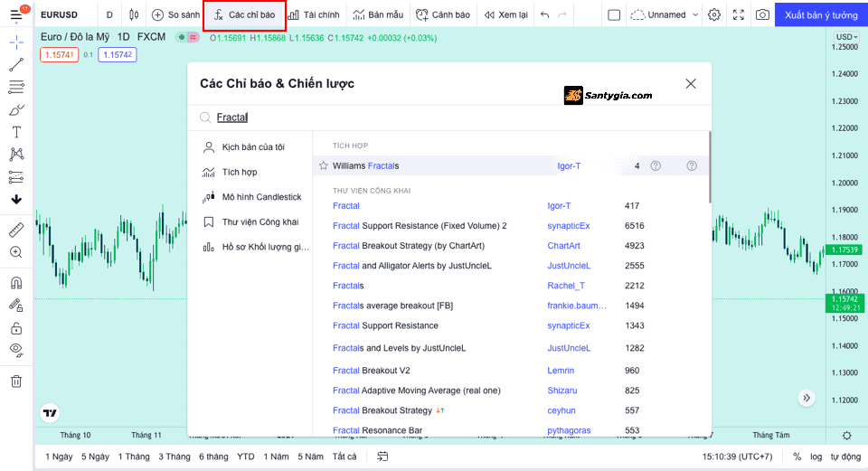
Task: Select the 3 Tháng date range
Action: (175, 457)
